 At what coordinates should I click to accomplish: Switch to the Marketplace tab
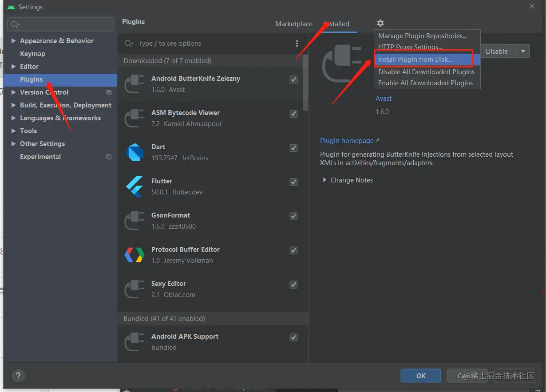point(294,24)
